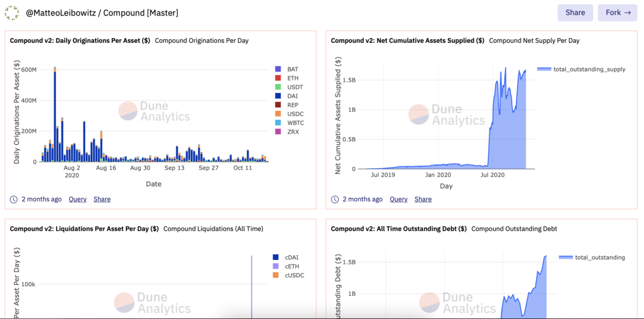This screenshot has width=644, height=319.
Task: Click 'Aug 16' x-axis label in originations chart
Action: click(x=106, y=168)
